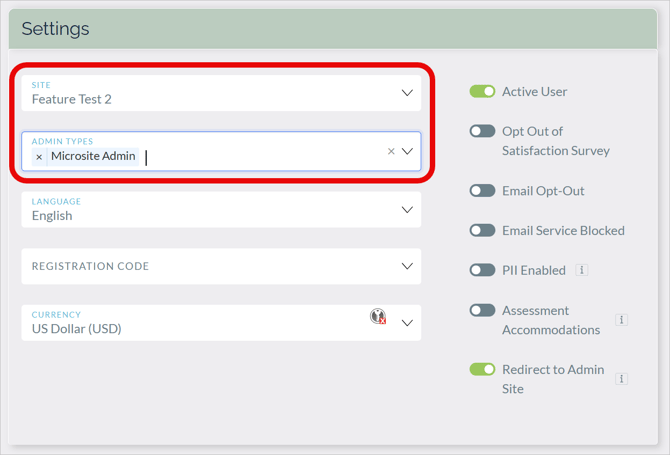The width and height of the screenshot is (670, 455).
Task: Click the currency icon beside US Dollar
Action: coord(378,317)
